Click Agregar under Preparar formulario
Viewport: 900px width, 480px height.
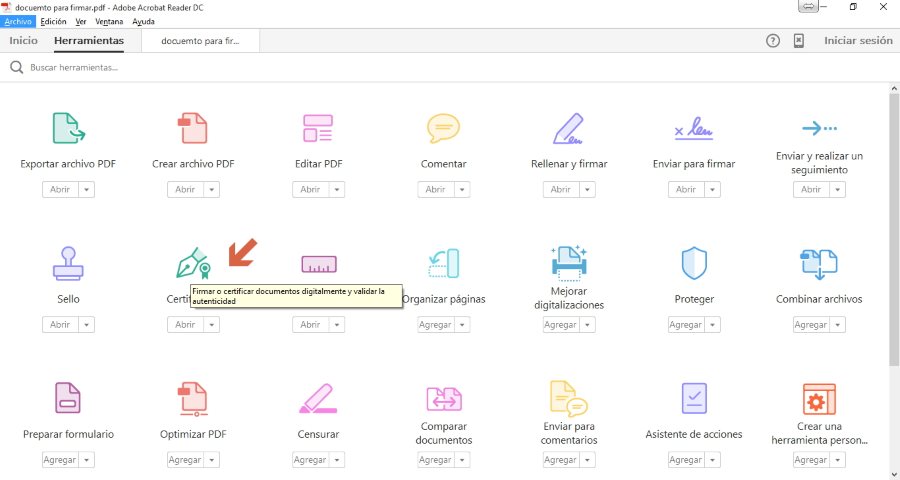[x=60, y=460]
